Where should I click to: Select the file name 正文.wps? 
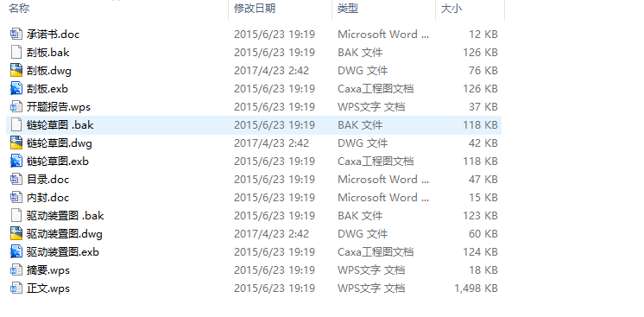48,288
